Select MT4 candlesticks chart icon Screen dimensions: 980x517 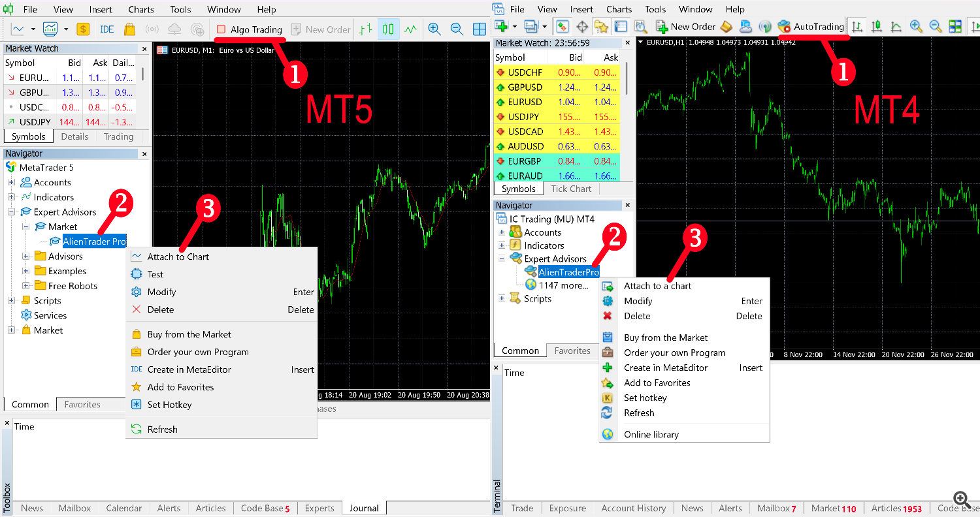pyautogui.click(x=877, y=27)
